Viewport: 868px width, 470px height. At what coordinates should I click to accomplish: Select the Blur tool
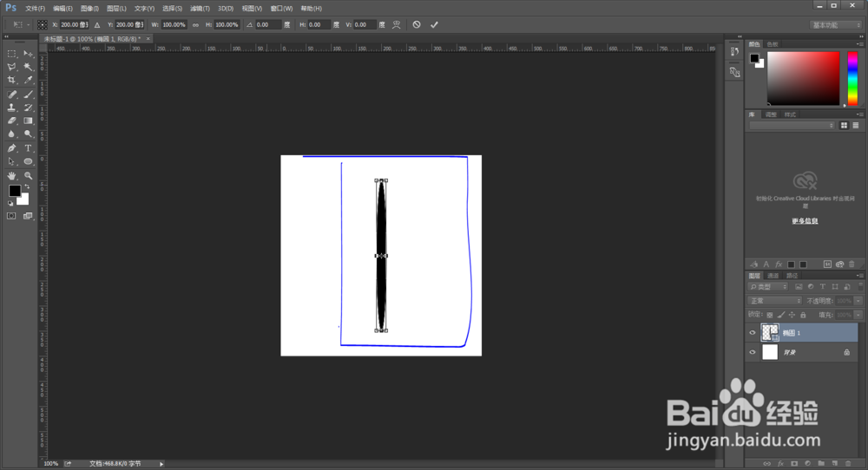click(11, 134)
